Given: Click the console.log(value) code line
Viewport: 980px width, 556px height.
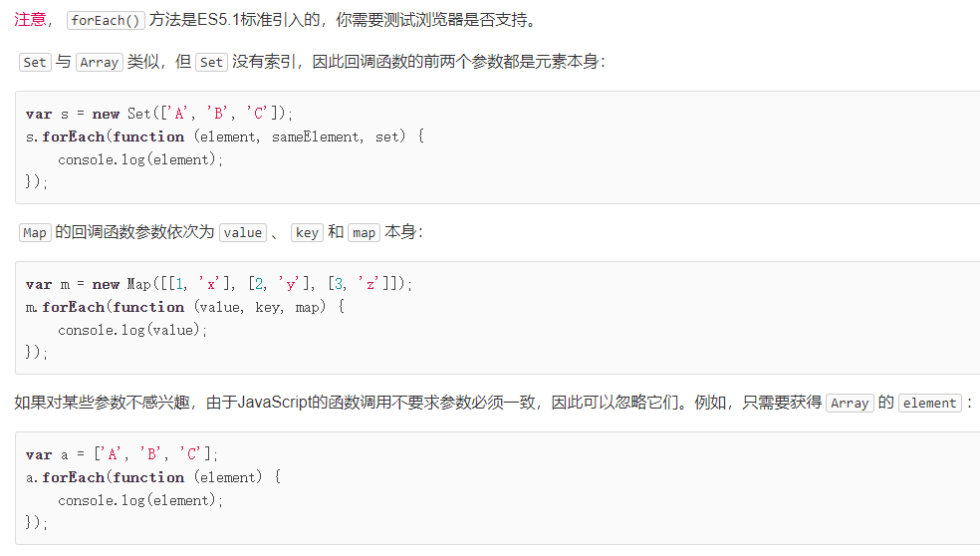Looking at the screenshot, I should (x=132, y=330).
